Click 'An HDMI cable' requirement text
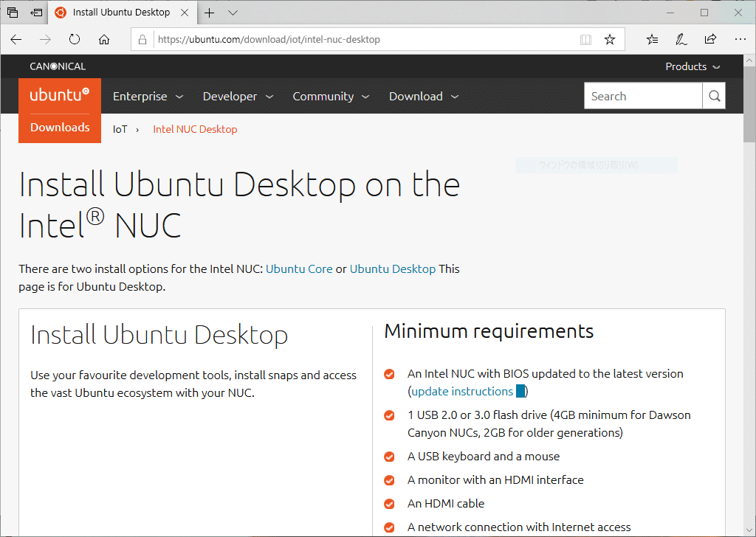This screenshot has height=537, width=756. (446, 503)
